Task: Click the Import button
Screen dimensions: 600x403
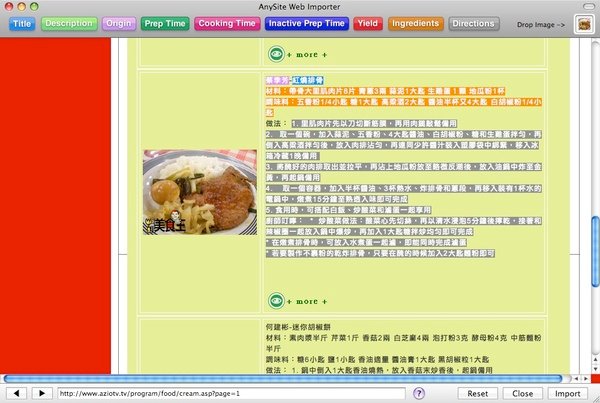Action: [568, 393]
